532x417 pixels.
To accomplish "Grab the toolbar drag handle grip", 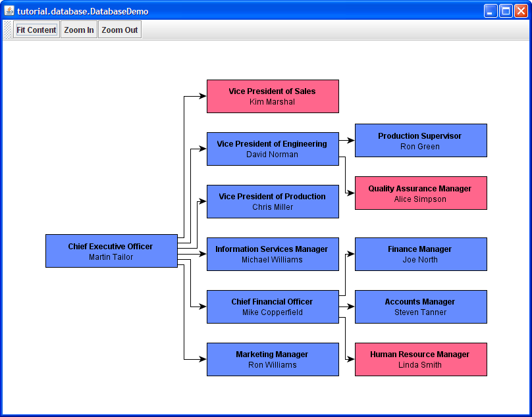I will (7, 30).
